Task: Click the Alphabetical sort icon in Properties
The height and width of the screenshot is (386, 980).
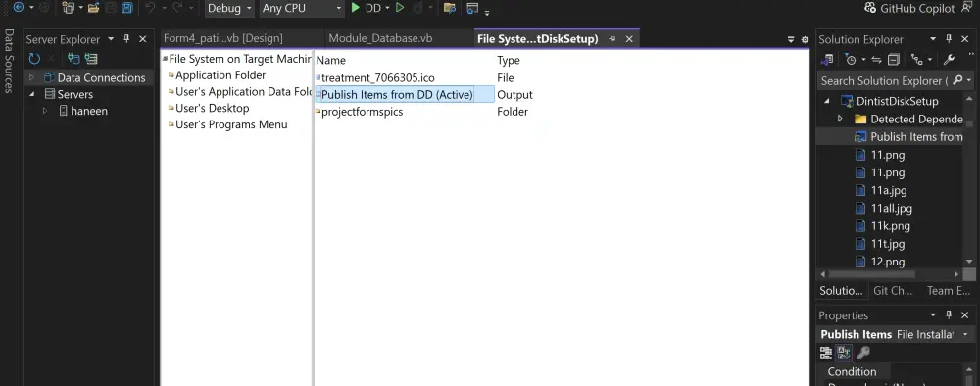Action: 844,353
